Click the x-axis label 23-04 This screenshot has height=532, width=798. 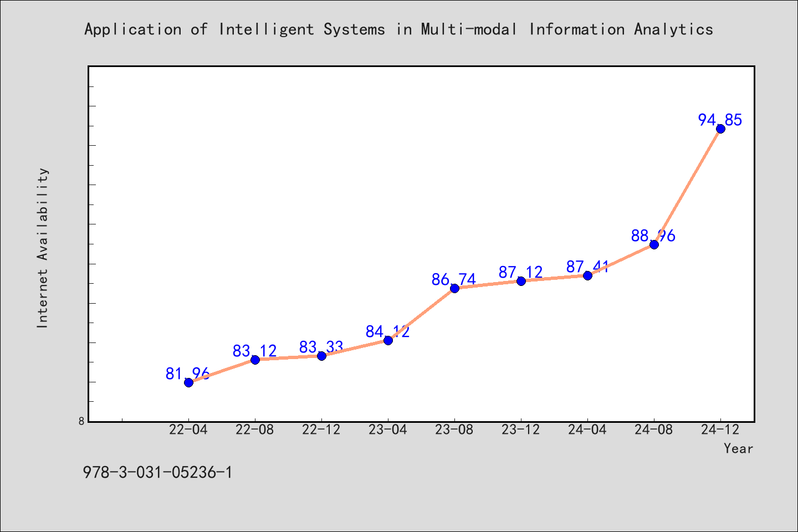(388, 429)
